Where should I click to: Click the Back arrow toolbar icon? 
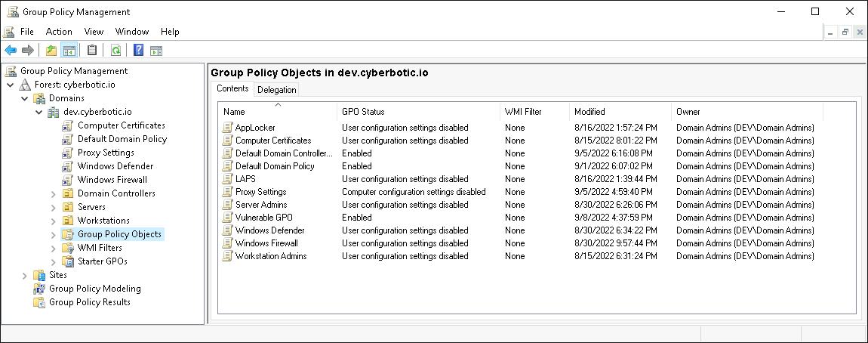click(11, 51)
